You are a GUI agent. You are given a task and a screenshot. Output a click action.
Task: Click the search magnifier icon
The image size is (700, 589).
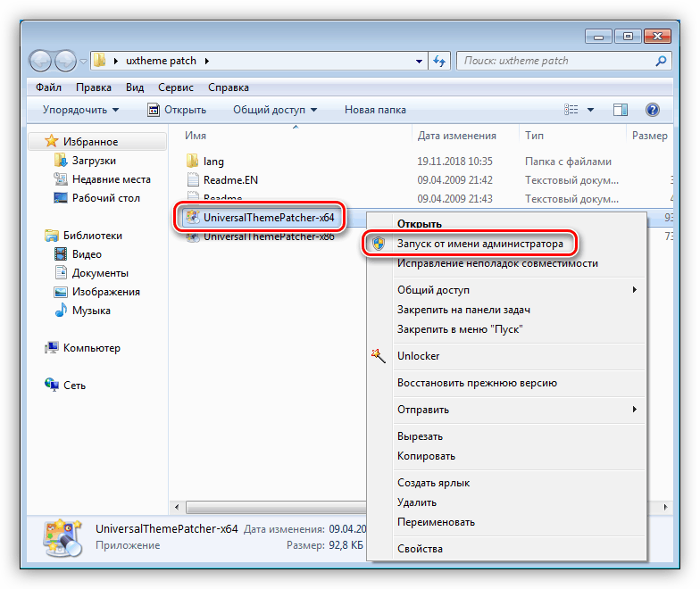click(661, 61)
